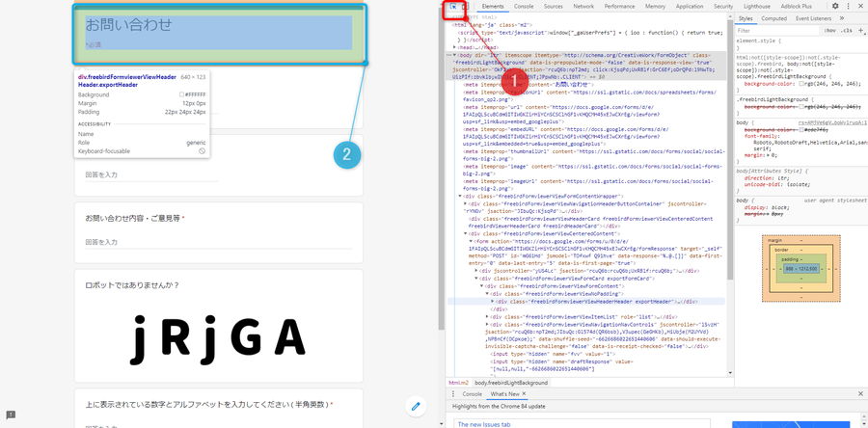Toggle the .cls class editor

click(x=847, y=31)
